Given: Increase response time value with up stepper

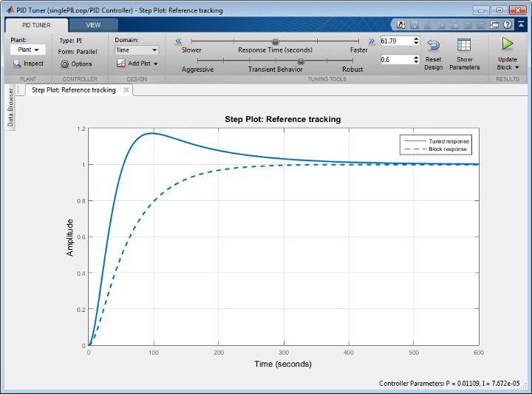Looking at the screenshot, I should pos(416,39).
